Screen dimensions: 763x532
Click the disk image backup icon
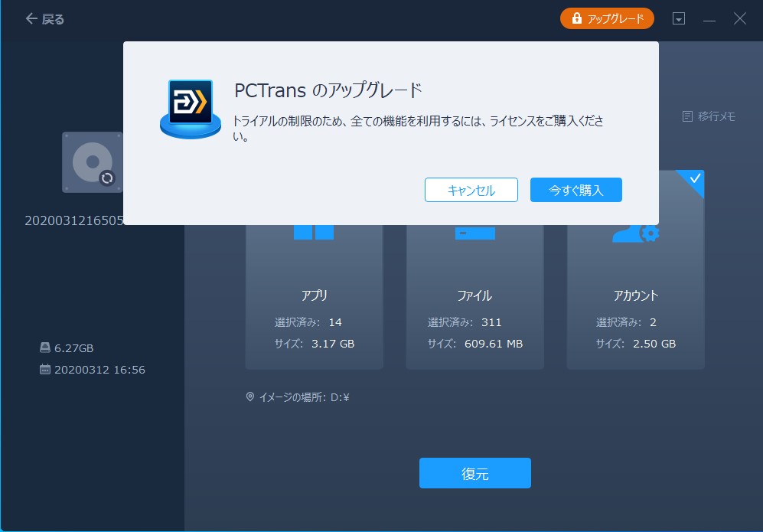pos(93,162)
